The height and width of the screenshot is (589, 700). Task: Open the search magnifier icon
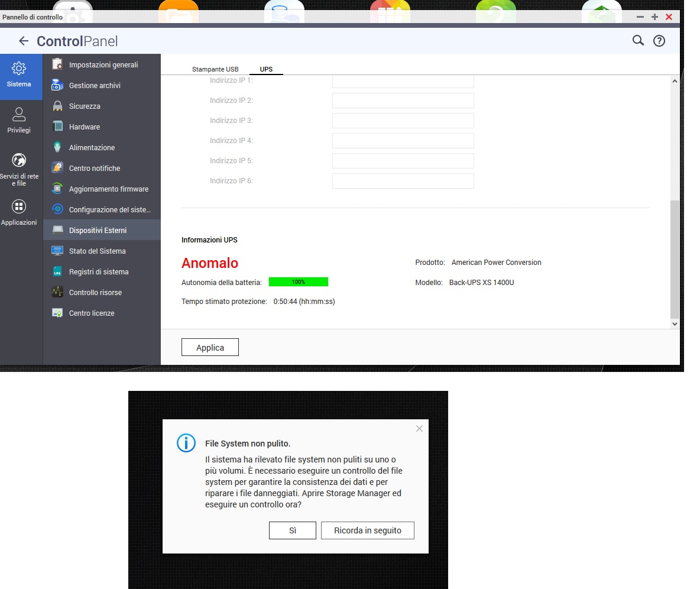pyautogui.click(x=638, y=40)
